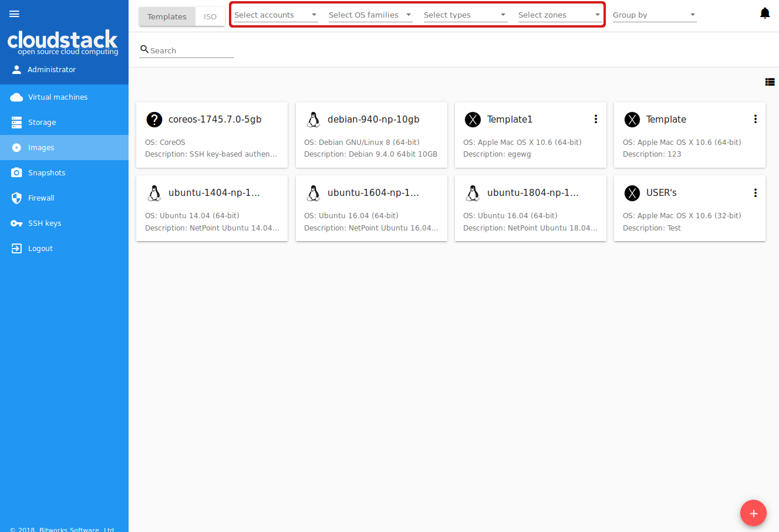Screen dimensions: 779x532
Task: Expand the Select accounts dropdown
Action: [276, 15]
